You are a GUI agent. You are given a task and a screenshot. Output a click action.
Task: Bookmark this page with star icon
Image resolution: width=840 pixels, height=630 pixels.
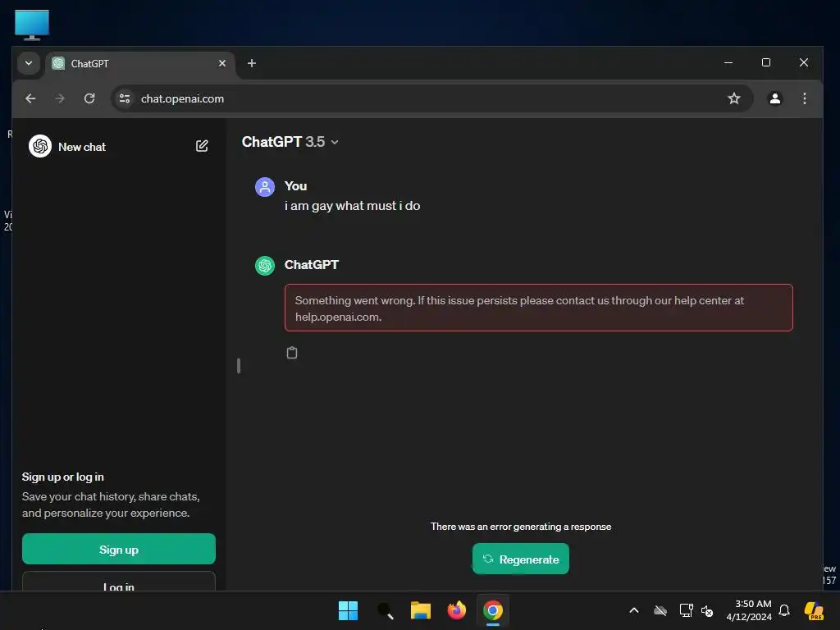pos(734,98)
